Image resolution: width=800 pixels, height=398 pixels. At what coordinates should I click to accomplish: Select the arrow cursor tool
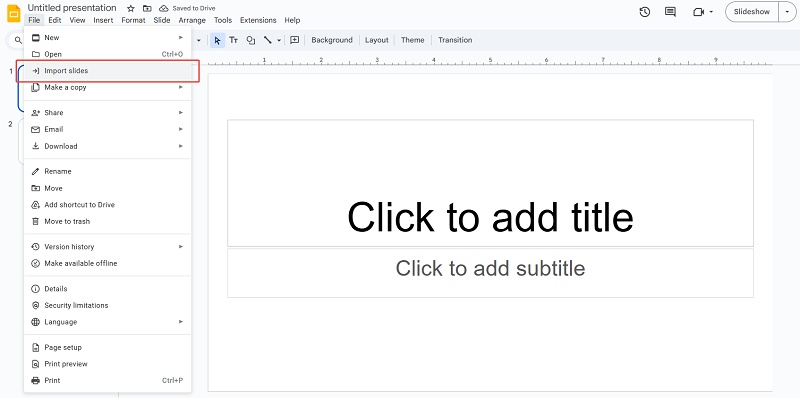tap(217, 40)
